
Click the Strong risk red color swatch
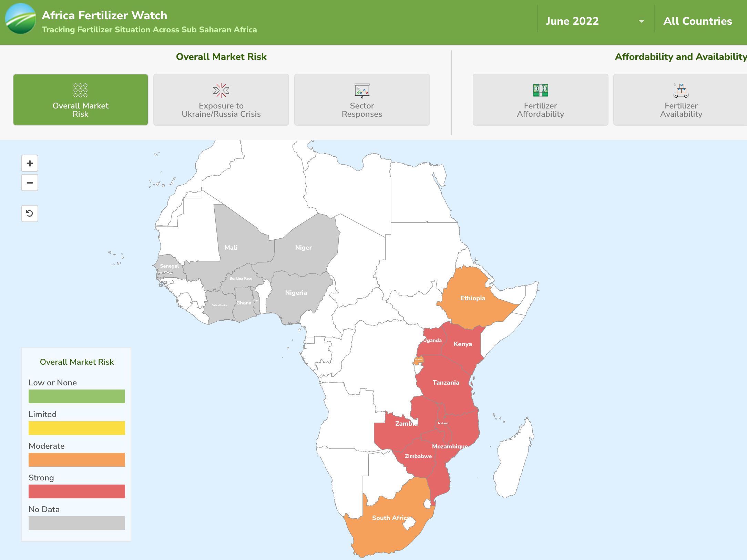click(76, 491)
